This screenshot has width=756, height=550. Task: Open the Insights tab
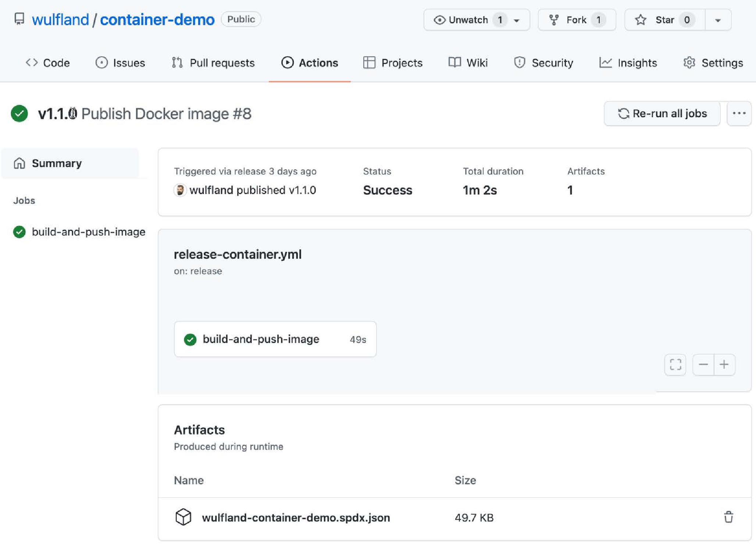pyautogui.click(x=628, y=63)
